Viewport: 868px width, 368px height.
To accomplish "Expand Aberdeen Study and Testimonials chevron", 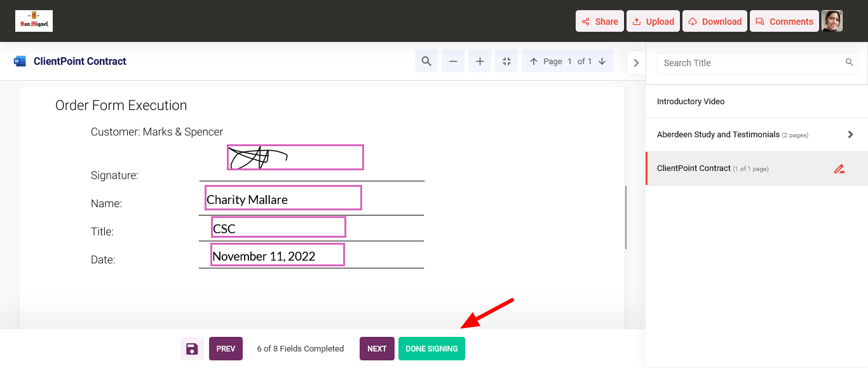I will coord(850,134).
